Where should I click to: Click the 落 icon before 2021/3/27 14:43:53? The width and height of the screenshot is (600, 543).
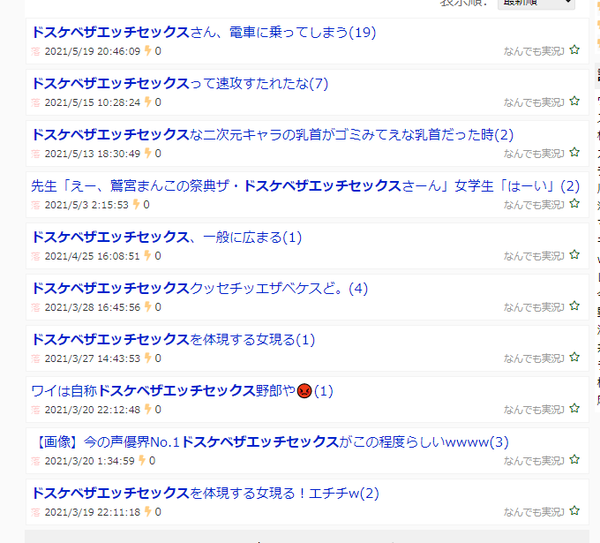click(x=36, y=359)
